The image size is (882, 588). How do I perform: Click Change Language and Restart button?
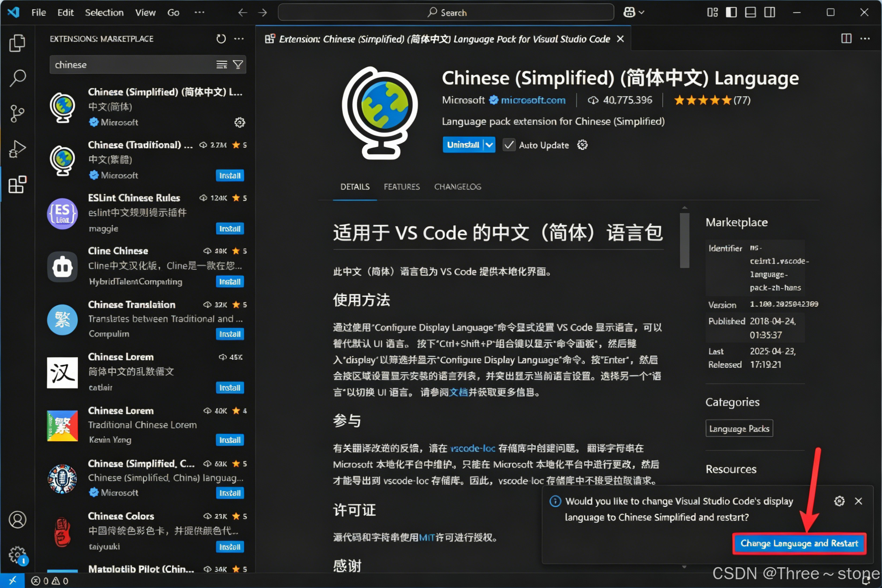coord(799,543)
